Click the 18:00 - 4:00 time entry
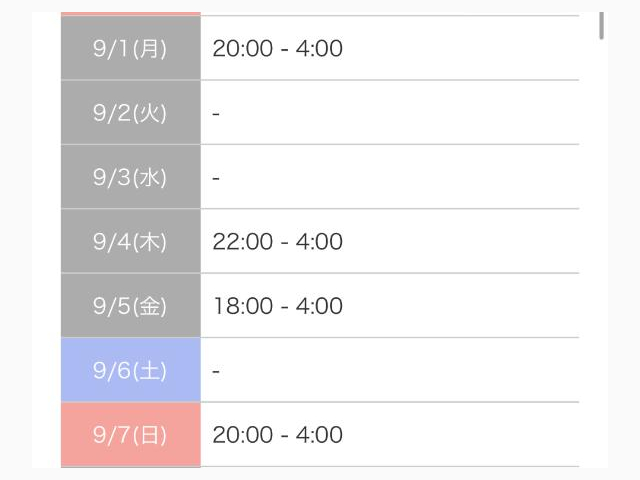The image size is (640, 480). [278, 306]
